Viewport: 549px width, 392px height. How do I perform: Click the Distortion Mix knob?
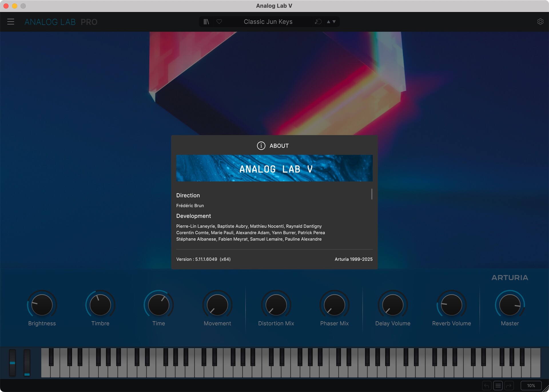coord(276,305)
